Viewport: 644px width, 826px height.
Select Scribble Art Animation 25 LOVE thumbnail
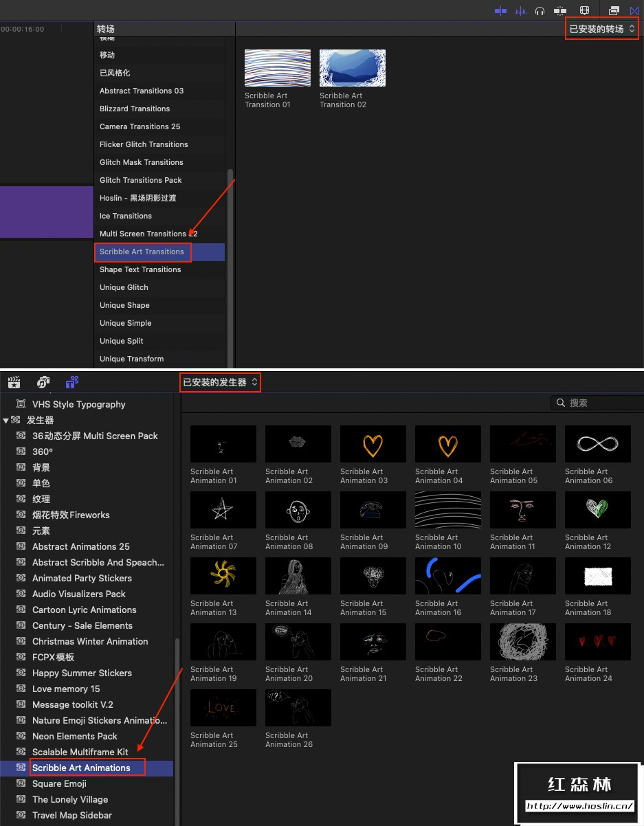pyautogui.click(x=223, y=708)
